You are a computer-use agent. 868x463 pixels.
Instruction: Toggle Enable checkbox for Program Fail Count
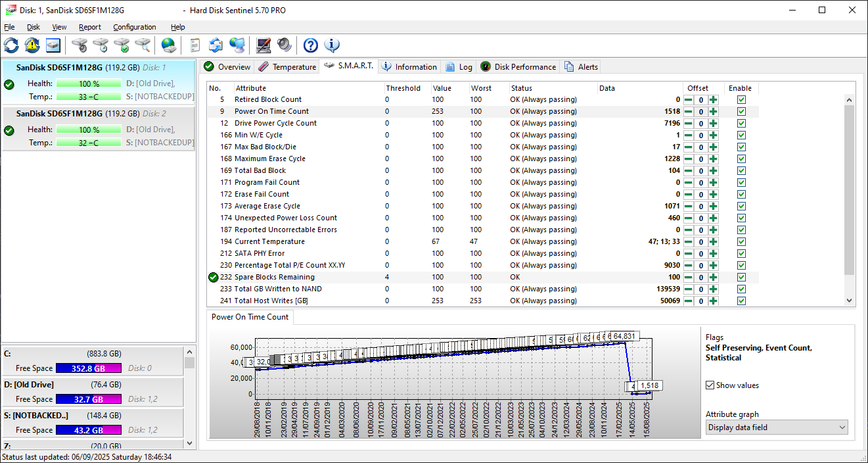coord(741,183)
